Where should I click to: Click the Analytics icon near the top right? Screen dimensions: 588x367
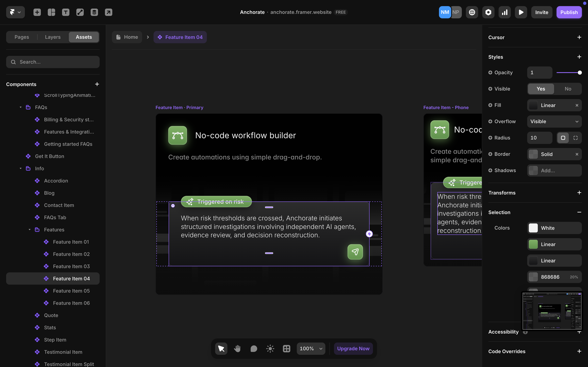pyautogui.click(x=504, y=12)
